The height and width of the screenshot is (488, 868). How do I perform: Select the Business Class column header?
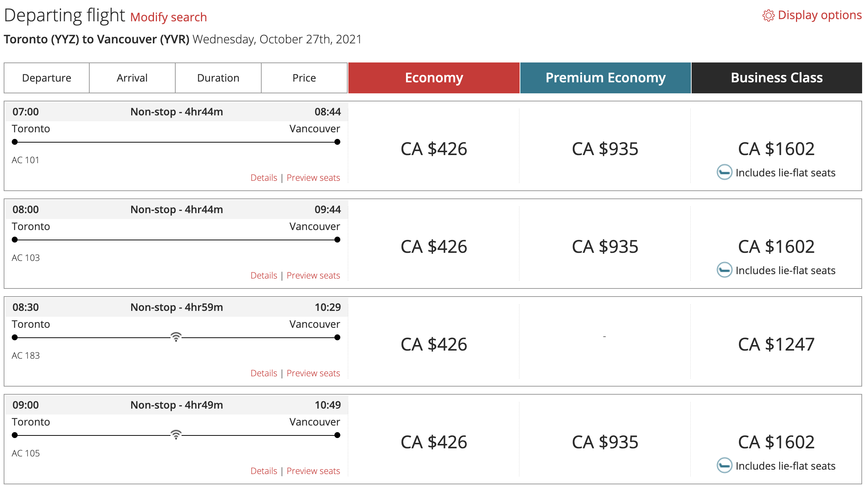776,78
